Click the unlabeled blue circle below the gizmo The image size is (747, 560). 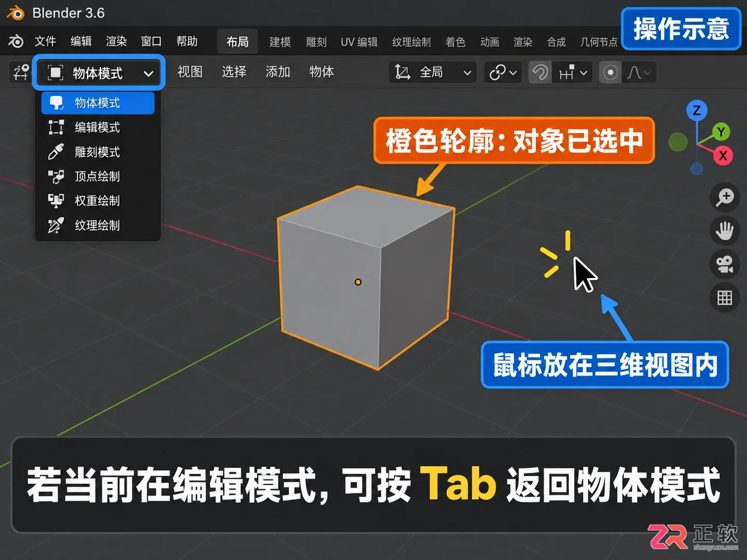(x=697, y=169)
